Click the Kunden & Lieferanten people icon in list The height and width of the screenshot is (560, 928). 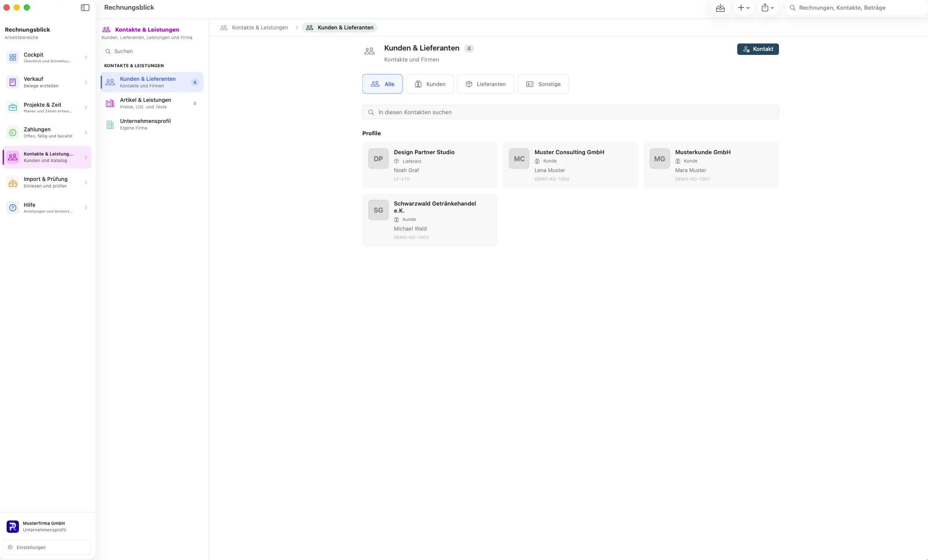coord(110,82)
